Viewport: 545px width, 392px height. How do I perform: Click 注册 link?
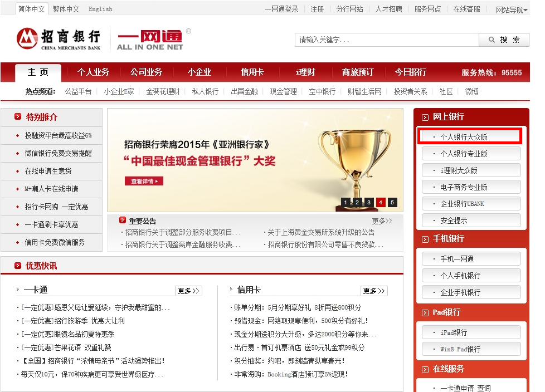click(317, 9)
